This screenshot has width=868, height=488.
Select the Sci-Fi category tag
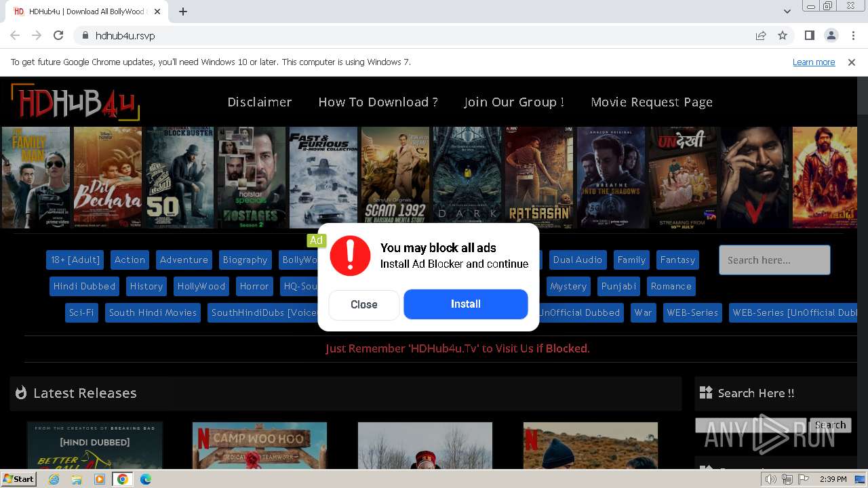[x=81, y=312]
